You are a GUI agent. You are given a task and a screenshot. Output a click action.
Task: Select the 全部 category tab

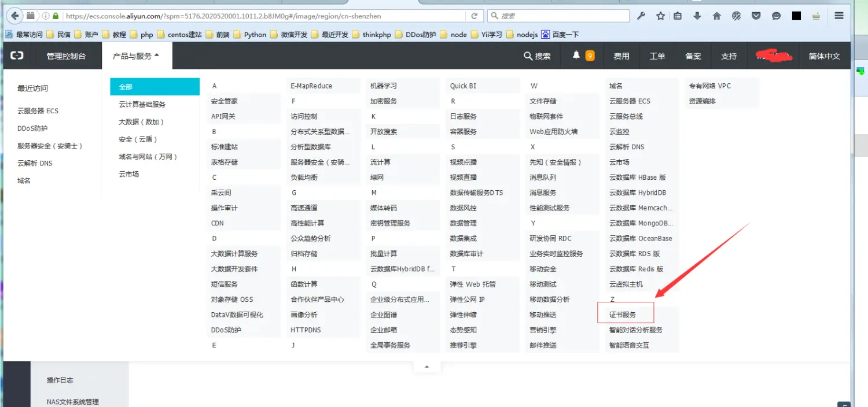click(x=155, y=87)
